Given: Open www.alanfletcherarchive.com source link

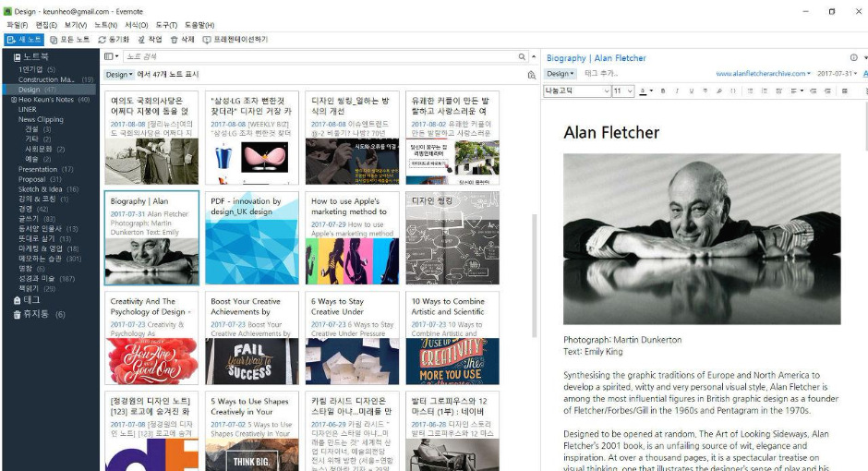Looking at the screenshot, I should pyautogui.click(x=762, y=74).
